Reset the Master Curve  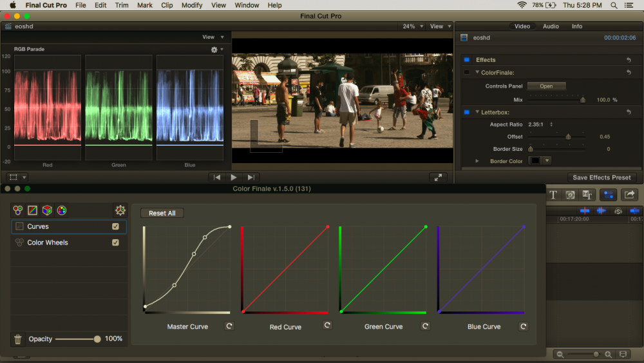pos(229,326)
